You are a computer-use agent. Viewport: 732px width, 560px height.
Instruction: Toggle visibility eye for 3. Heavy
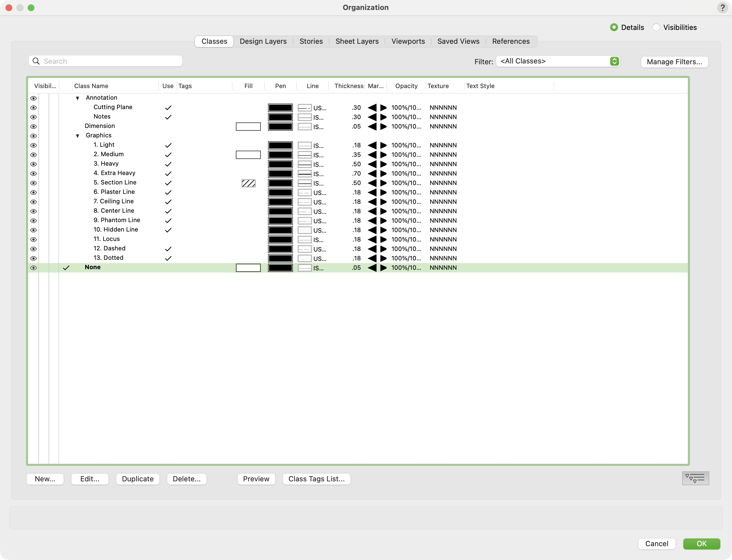[x=33, y=164]
